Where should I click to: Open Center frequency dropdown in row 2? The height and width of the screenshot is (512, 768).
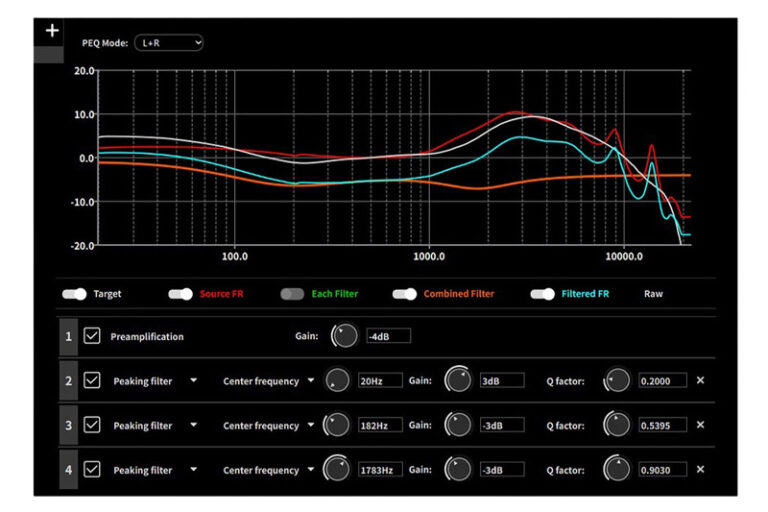click(311, 380)
